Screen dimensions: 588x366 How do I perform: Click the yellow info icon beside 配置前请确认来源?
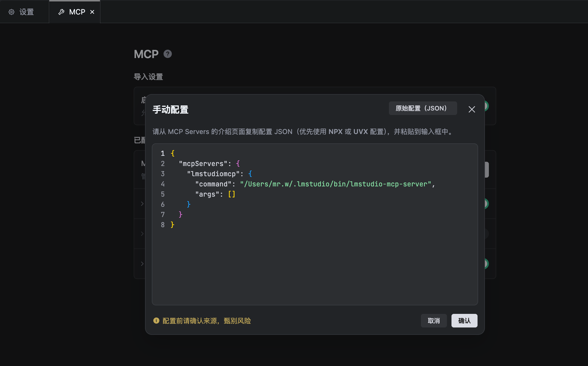click(x=156, y=320)
